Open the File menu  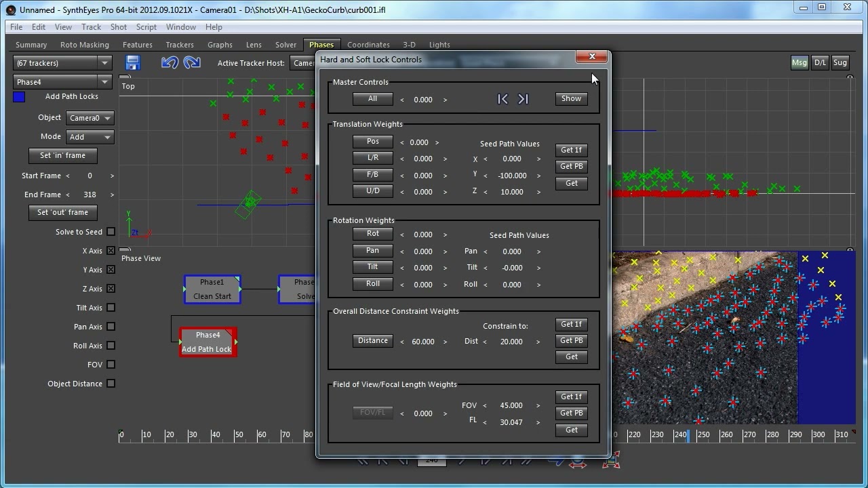click(16, 27)
